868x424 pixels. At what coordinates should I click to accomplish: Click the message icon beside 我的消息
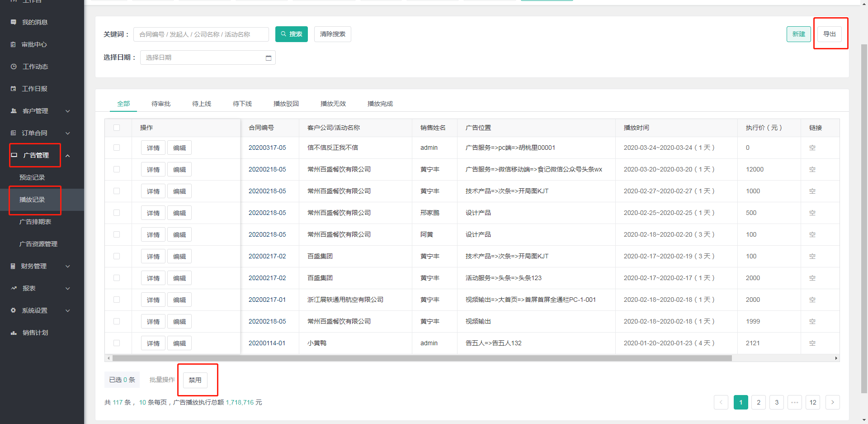[x=14, y=22]
